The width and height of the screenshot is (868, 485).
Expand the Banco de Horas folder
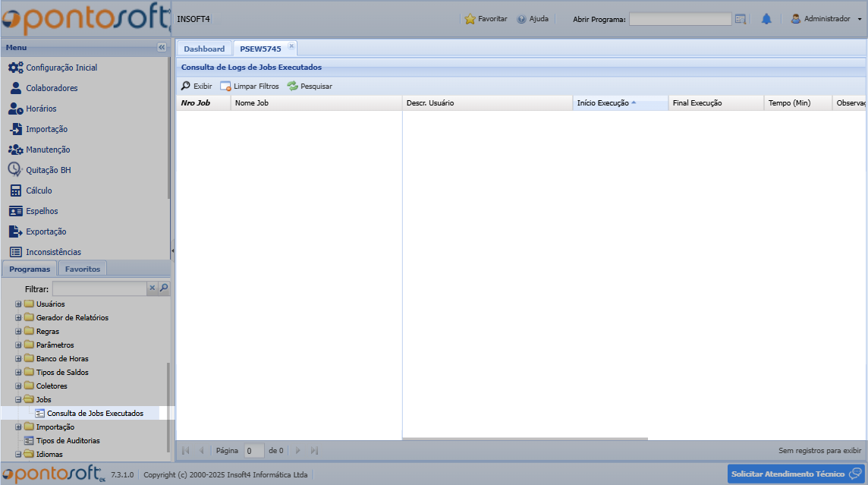pyautogui.click(x=18, y=359)
